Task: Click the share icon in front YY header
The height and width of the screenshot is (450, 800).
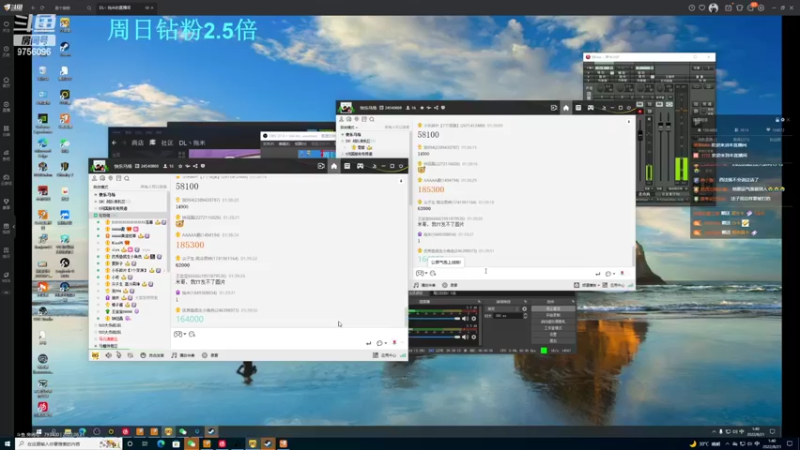Action: pos(195,166)
